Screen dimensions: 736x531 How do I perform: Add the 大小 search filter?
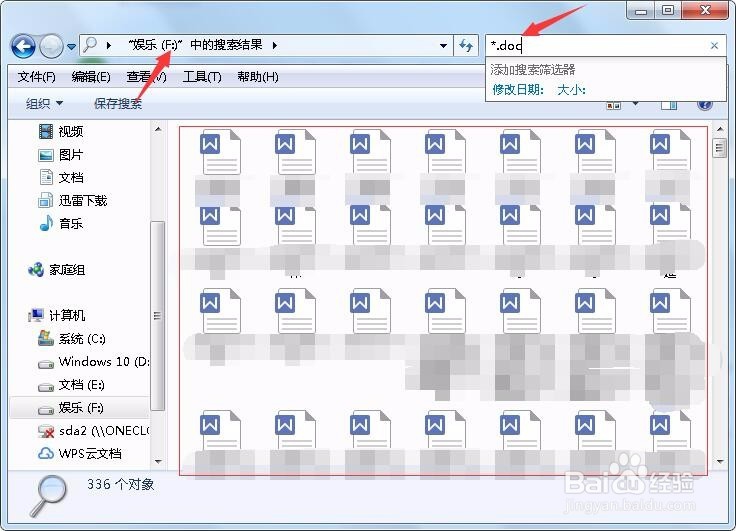[x=571, y=89]
